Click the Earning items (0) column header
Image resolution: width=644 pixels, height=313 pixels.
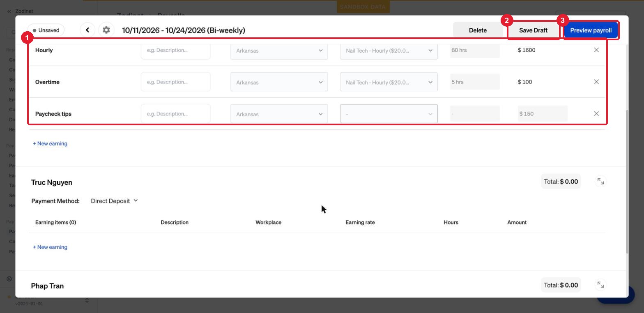[55, 222]
